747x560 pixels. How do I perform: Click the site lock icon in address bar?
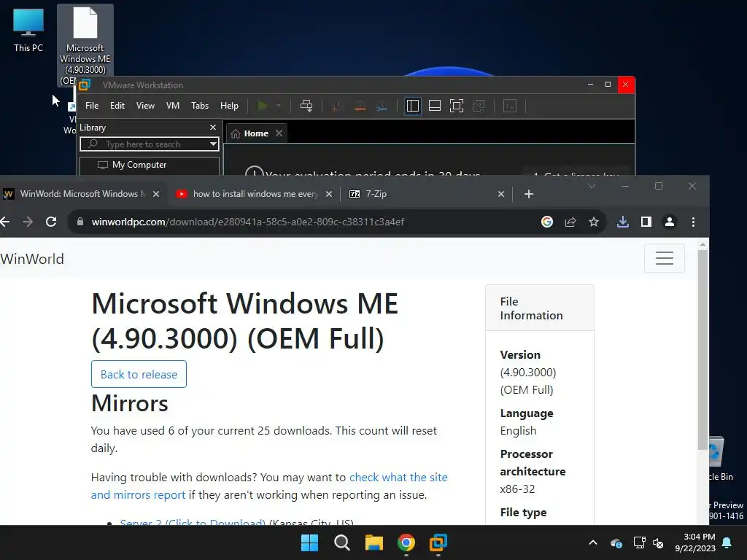pyautogui.click(x=80, y=222)
